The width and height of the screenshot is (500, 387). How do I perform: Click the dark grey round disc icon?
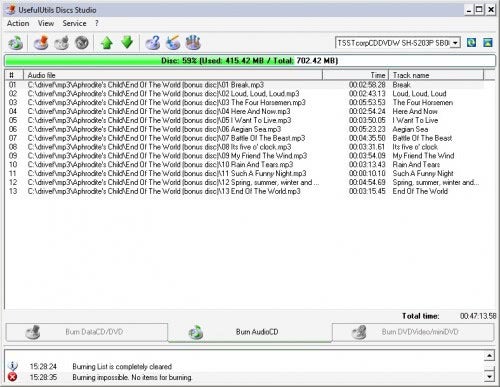[82, 43]
